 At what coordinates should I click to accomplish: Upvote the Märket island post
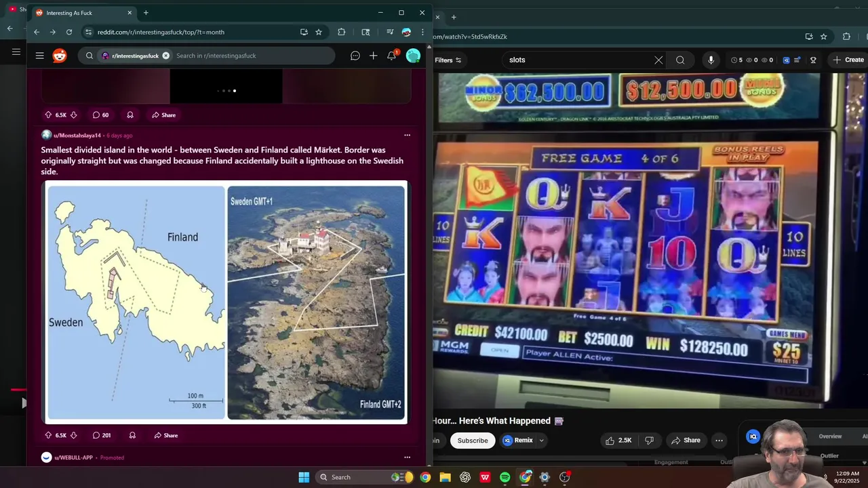coord(48,435)
